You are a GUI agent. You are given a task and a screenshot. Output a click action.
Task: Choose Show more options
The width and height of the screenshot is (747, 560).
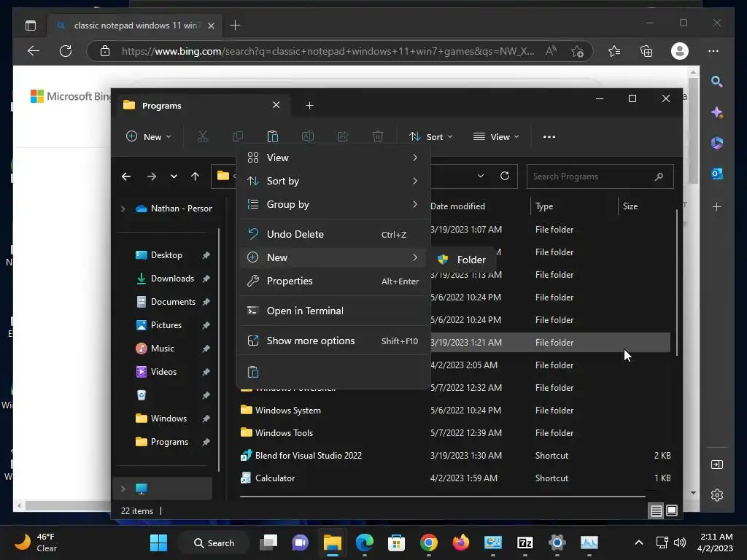[x=333, y=341]
